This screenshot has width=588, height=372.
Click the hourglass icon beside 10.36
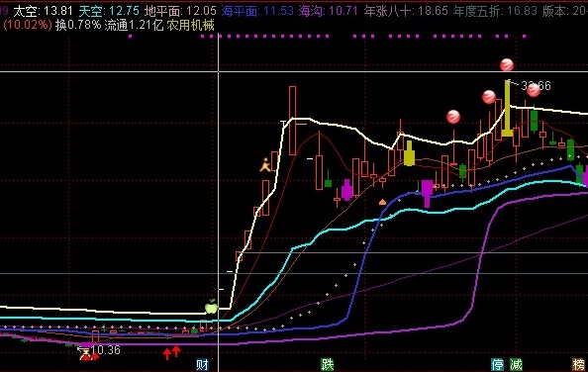(86, 353)
